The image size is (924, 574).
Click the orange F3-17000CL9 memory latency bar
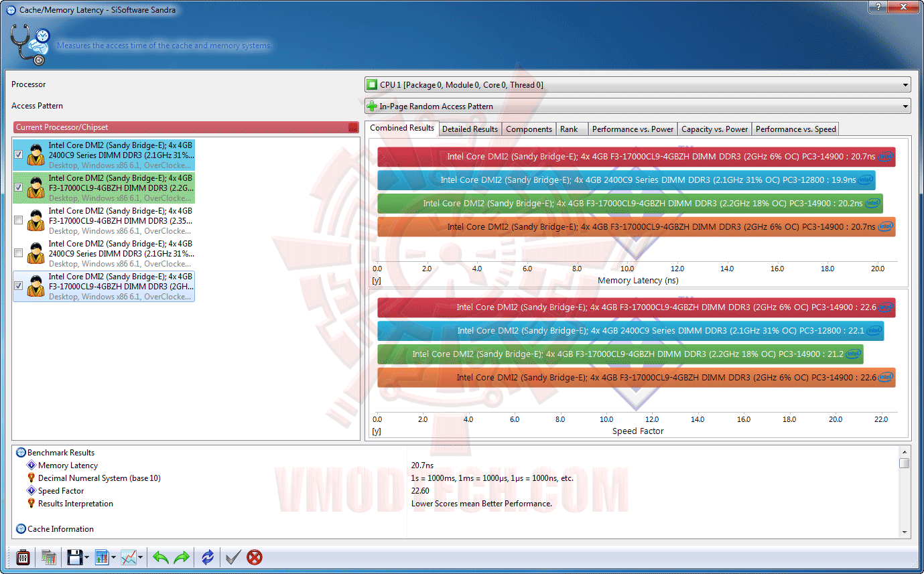click(x=637, y=227)
